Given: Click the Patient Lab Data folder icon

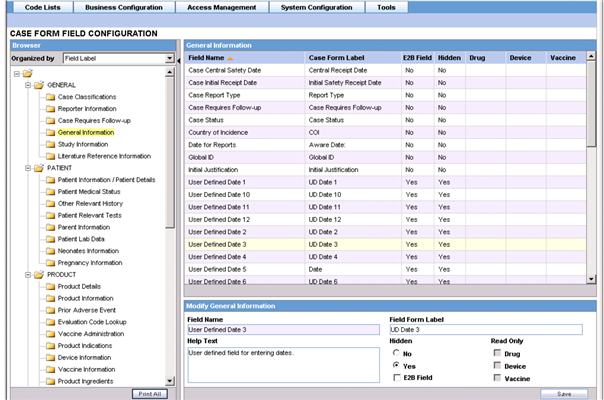Looking at the screenshot, I should coord(50,239).
